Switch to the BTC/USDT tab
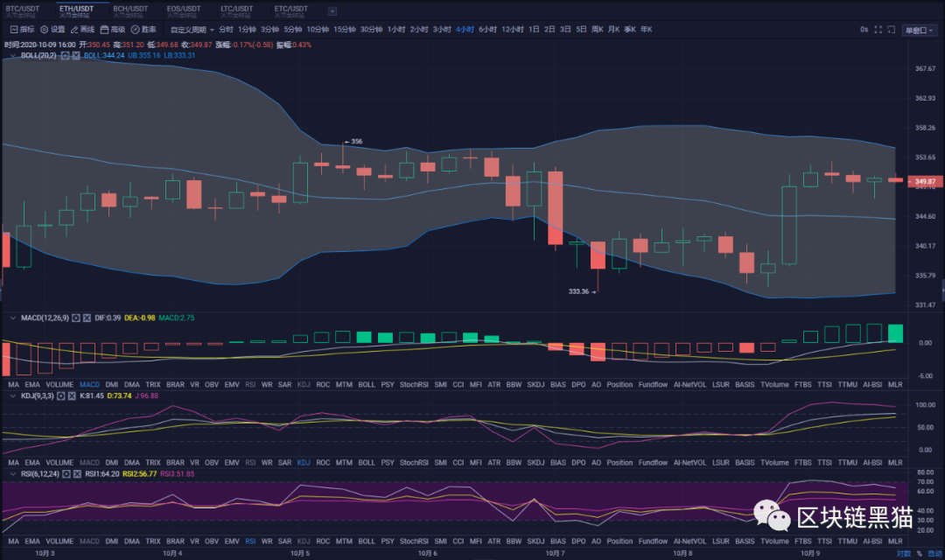The image size is (945, 560). click(x=22, y=11)
